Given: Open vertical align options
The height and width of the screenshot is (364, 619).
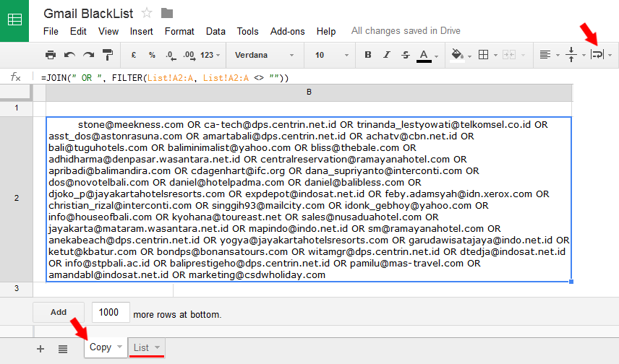Looking at the screenshot, I should coord(571,55).
